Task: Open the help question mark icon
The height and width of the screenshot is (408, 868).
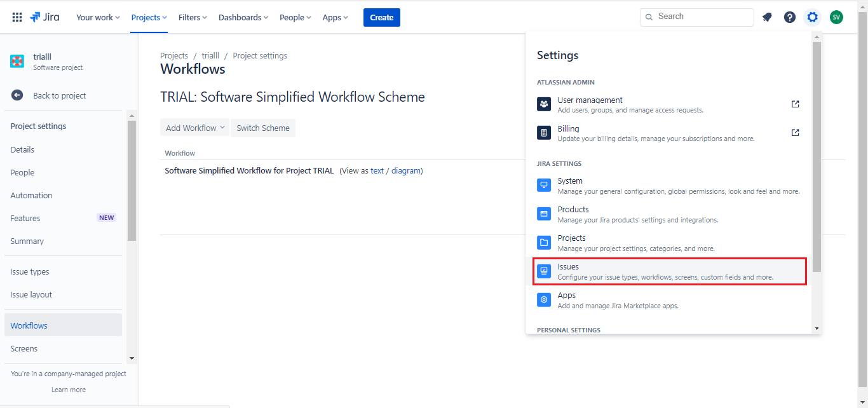Action: pyautogui.click(x=790, y=17)
